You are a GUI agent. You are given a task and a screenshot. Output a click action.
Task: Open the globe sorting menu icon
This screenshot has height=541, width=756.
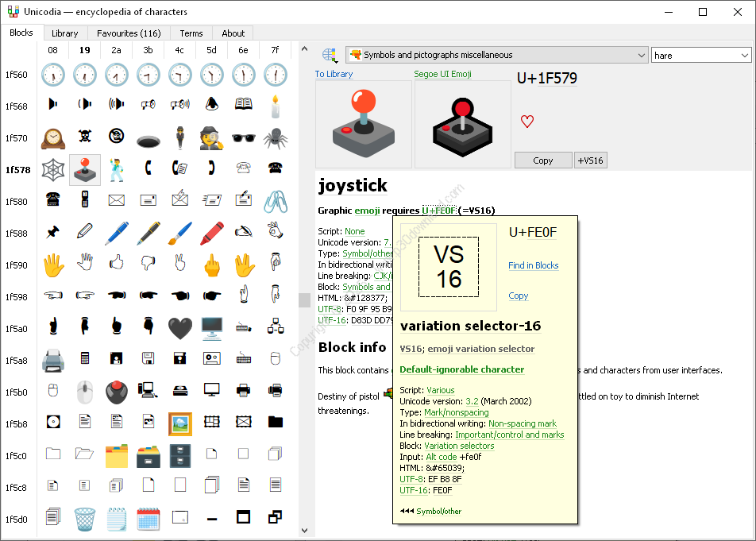(x=330, y=55)
